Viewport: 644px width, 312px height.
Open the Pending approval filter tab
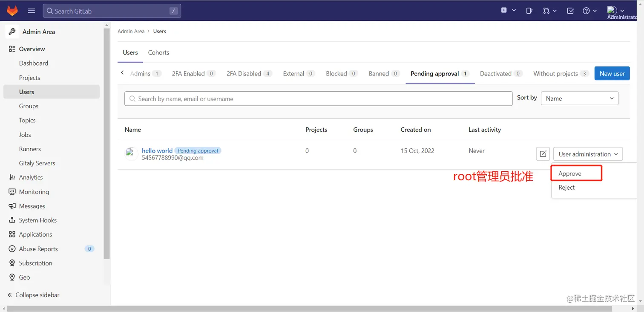pyautogui.click(x=440, y=73)
